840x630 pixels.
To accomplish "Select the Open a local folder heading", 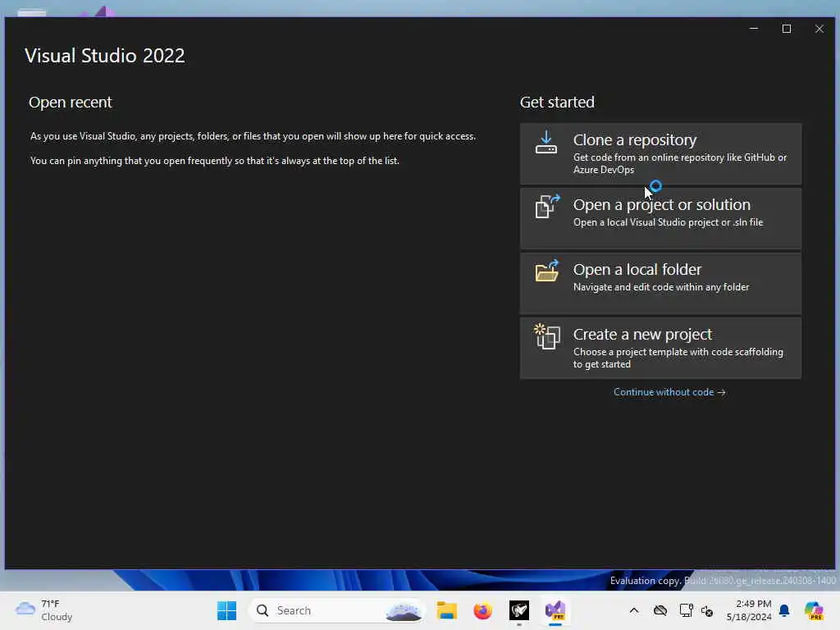I will 637,269.
